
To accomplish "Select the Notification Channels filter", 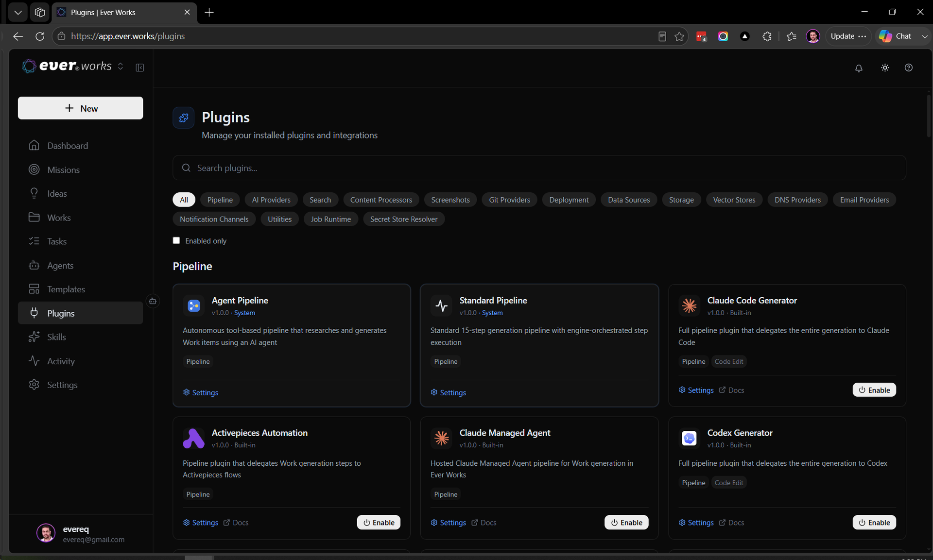I will pos(214,219).
